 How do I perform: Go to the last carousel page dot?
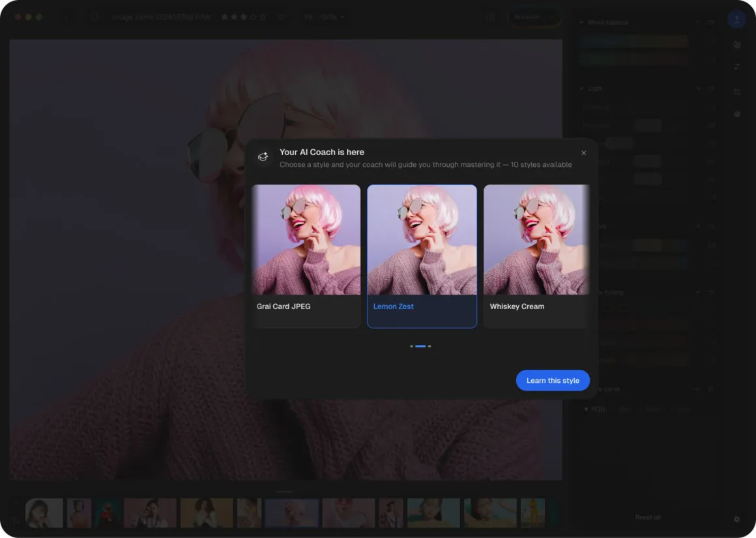429,346
